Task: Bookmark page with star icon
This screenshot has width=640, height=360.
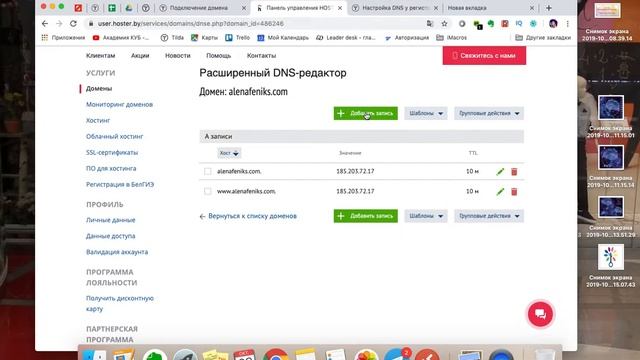Action: point(444,24)
